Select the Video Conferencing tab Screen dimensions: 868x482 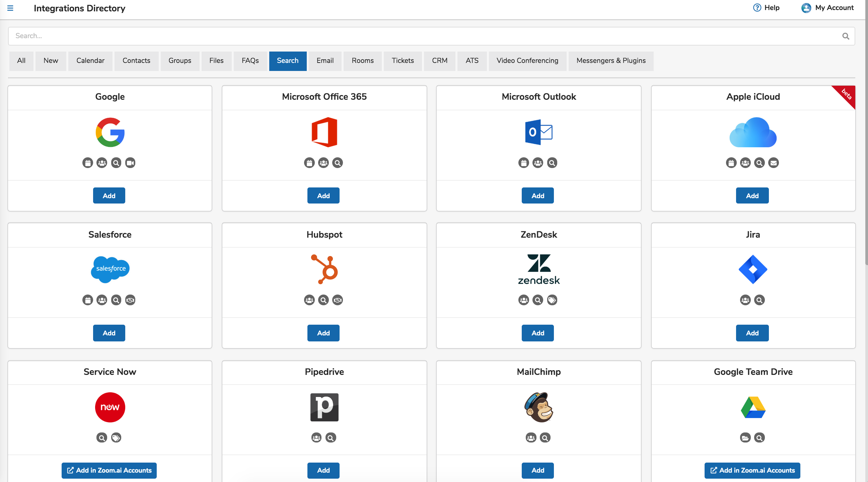(527, 61)
